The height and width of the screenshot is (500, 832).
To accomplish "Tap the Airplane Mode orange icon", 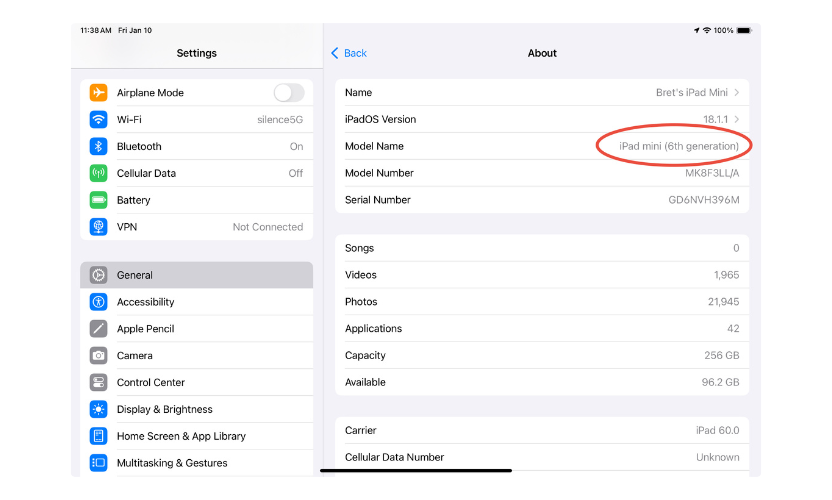I will [98, 92].
